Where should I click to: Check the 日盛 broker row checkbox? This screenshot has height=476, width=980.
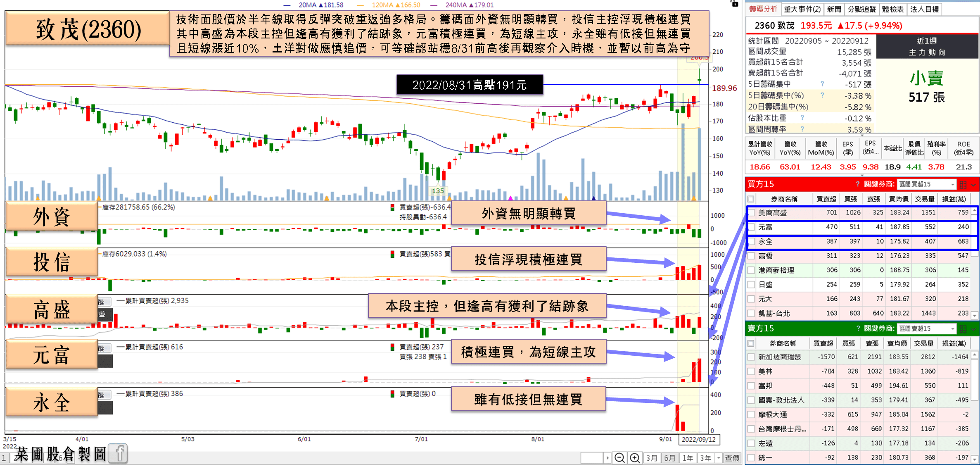pos(751,285)
